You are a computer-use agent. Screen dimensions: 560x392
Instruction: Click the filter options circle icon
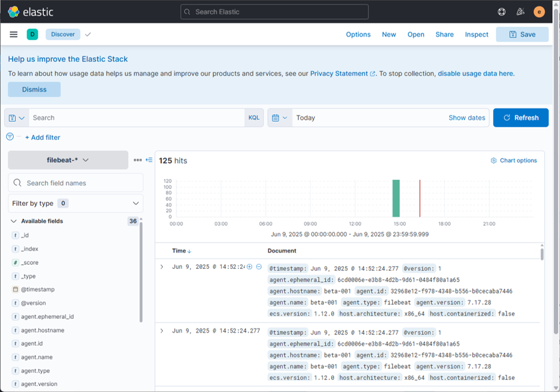click(10, 136)
